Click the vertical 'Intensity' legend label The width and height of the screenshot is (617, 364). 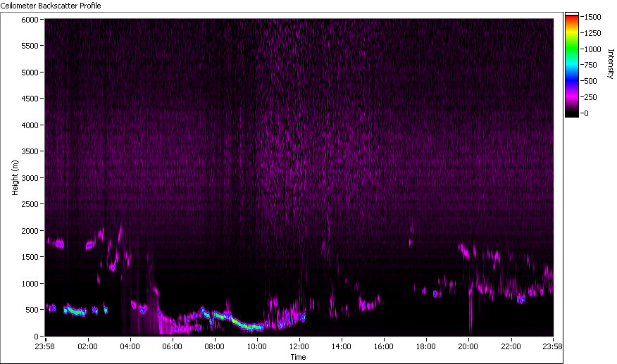click(x=611, y=64)
